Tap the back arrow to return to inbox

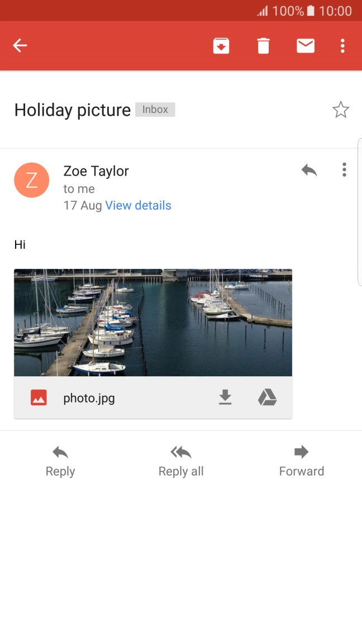click(x=20, y=45)
